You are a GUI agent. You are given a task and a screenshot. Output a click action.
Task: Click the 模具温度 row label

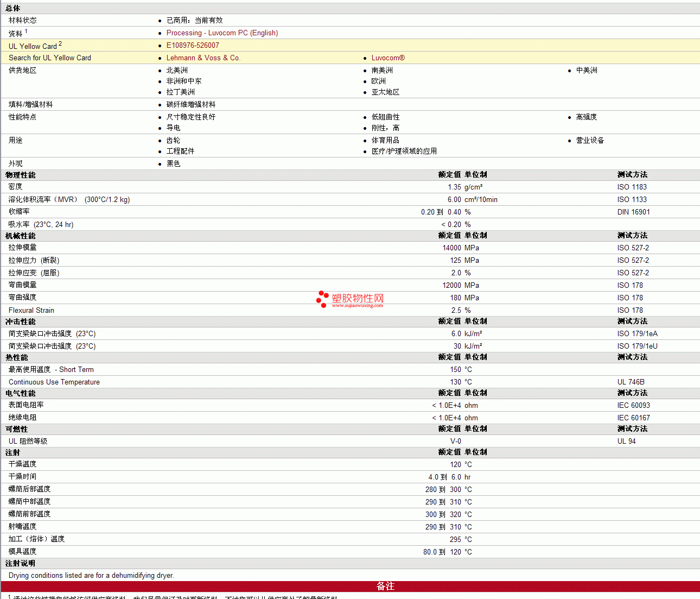tap(23, 552)
